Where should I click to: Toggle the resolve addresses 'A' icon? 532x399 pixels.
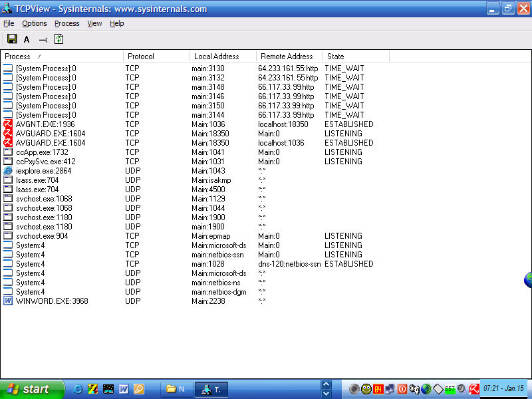pos(27,40)
